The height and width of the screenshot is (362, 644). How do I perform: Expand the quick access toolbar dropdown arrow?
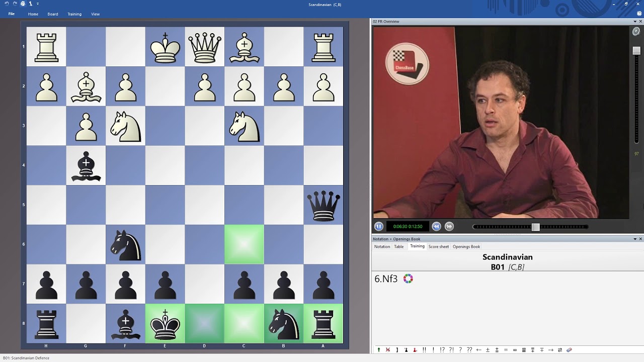pos(38,4)
